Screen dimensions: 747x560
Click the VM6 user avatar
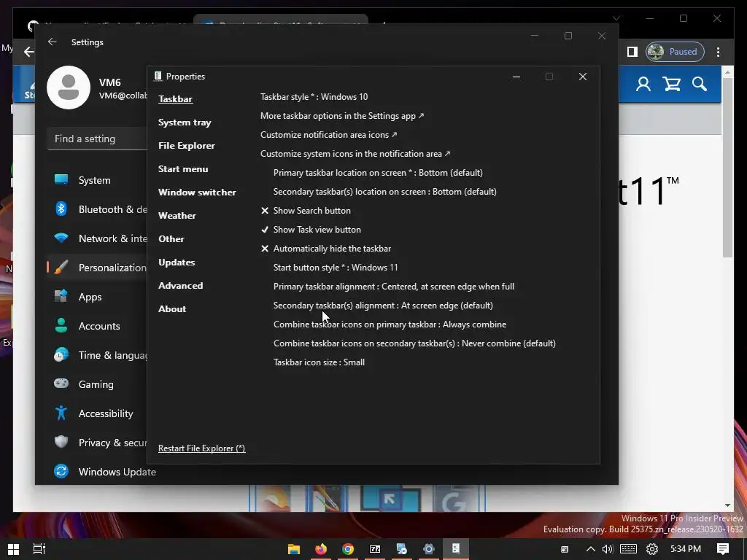[x=69, y=87]
